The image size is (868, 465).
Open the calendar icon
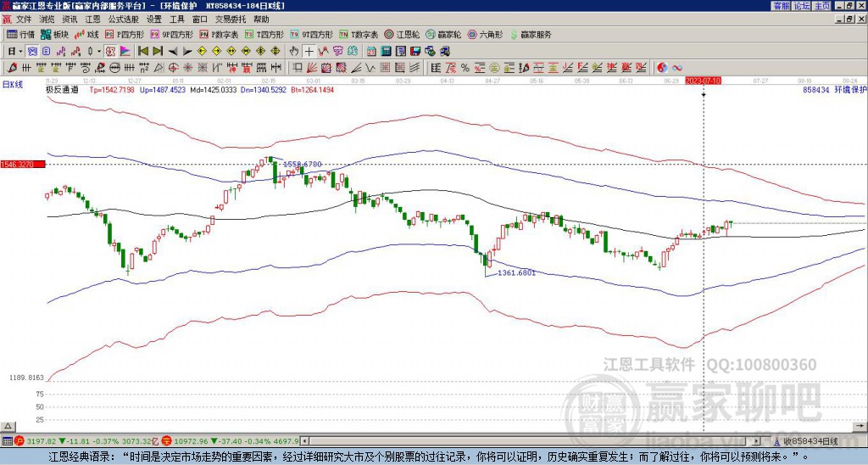[x=371, y=51]
